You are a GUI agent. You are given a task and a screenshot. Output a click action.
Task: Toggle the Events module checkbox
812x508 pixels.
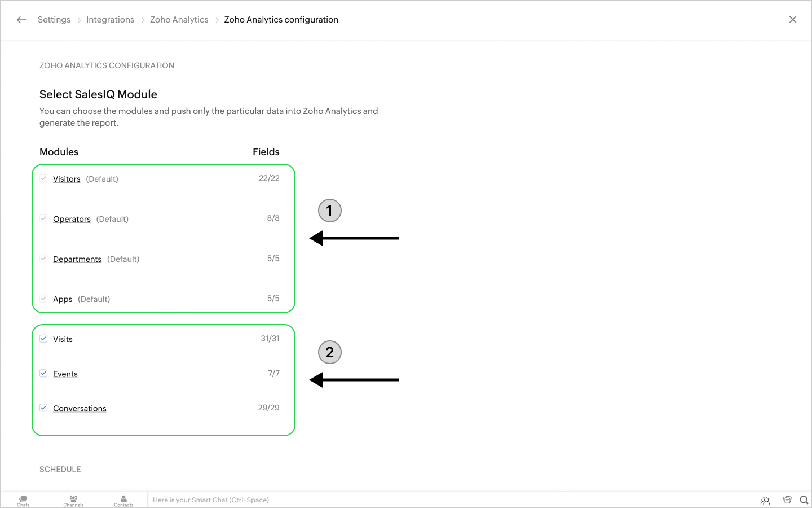click(43, 373)
